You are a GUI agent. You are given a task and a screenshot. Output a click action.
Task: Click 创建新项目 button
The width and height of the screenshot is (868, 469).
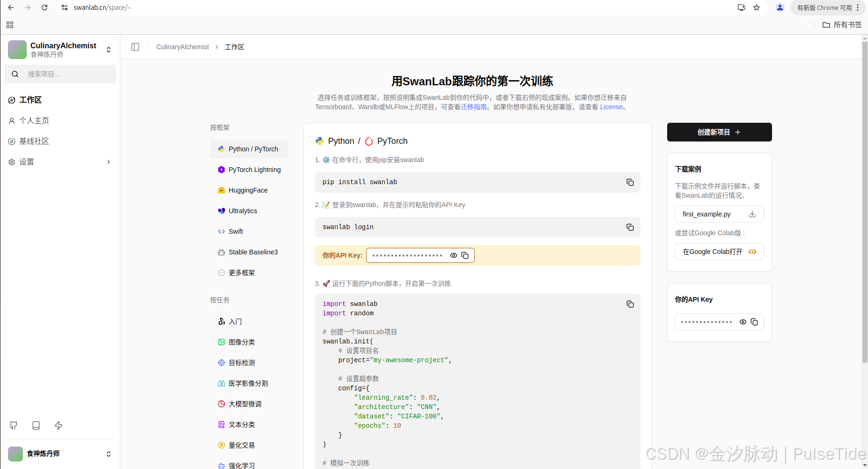(719, 132)
